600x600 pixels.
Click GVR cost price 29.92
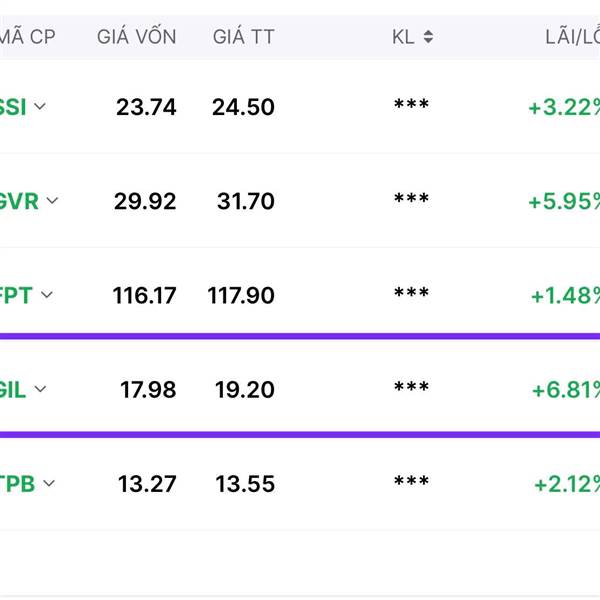[145, 201]
